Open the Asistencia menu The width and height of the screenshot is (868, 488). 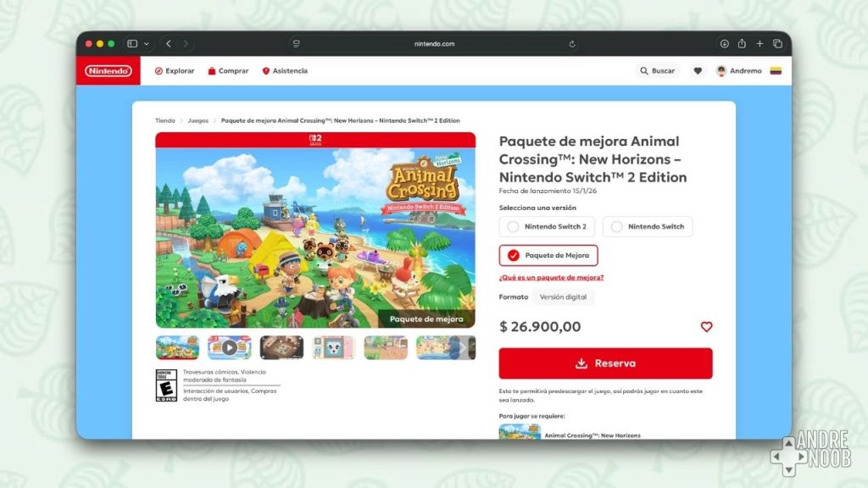(285, 71)
